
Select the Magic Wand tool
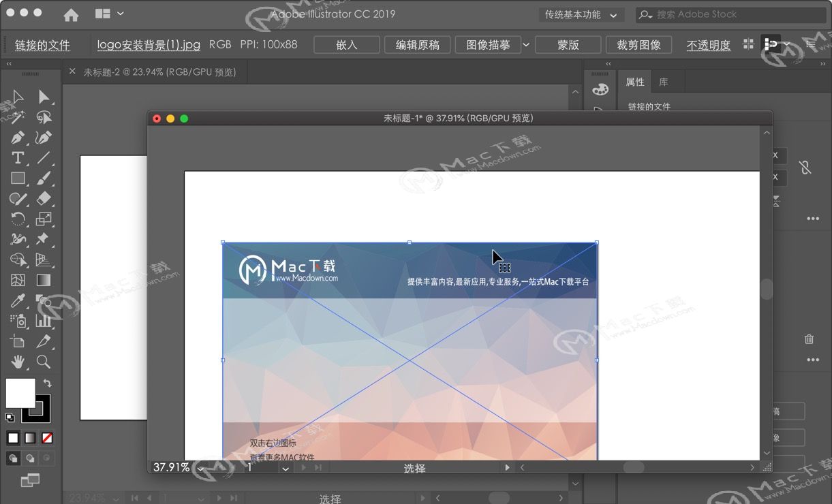tap(18, 117)
